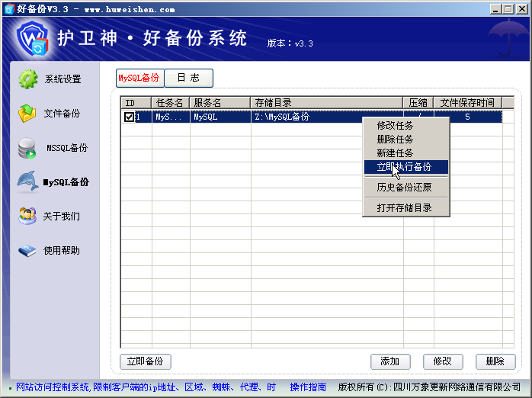
Task: Choose 修改任务 from the context menu
Action: pyautogui.click(x=406, y=126)
